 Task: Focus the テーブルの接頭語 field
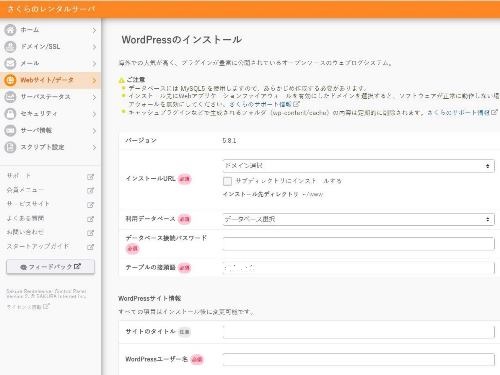[x=358, y=268]
